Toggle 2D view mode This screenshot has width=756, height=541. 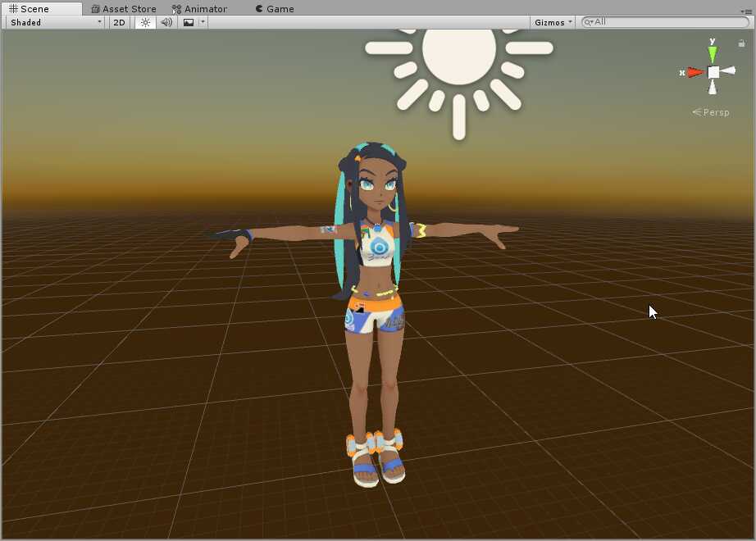(120, 22)
